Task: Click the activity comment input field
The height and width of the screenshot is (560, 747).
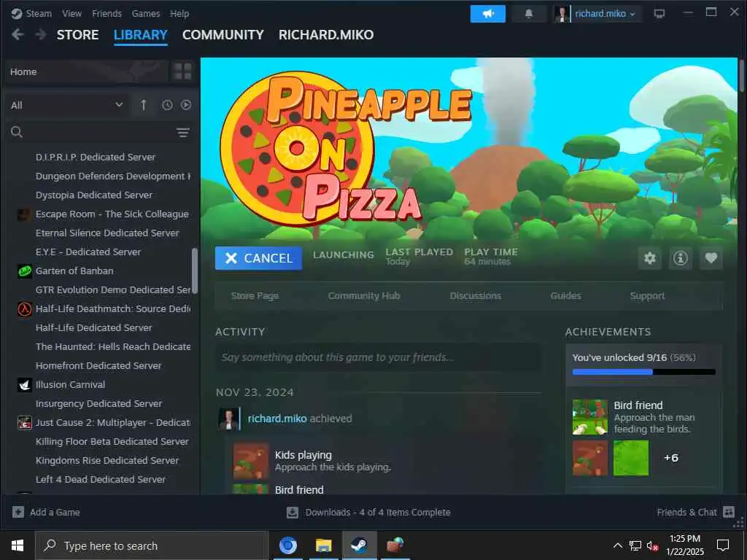Action: pyautogui.click(x=378, y=357)
